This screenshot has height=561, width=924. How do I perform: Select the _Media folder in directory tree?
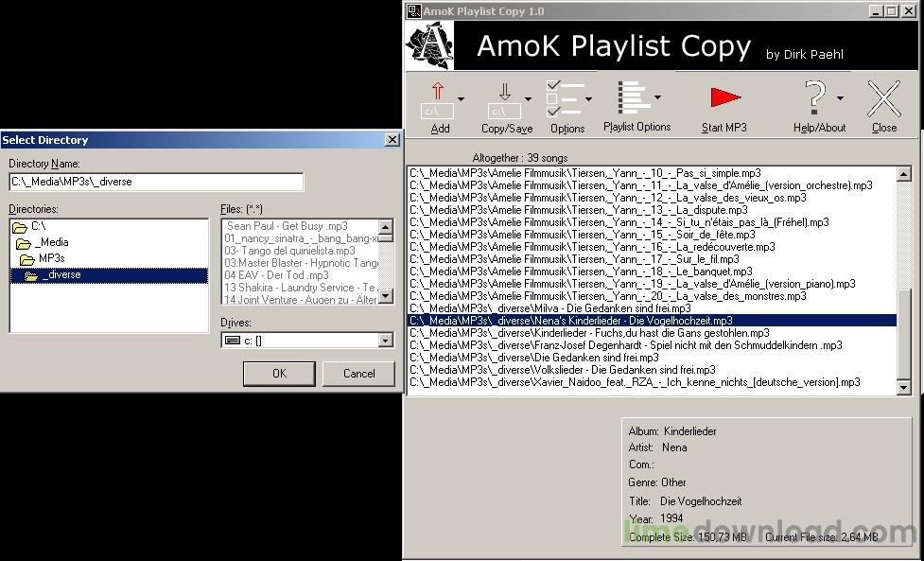(x=52, y=242)
